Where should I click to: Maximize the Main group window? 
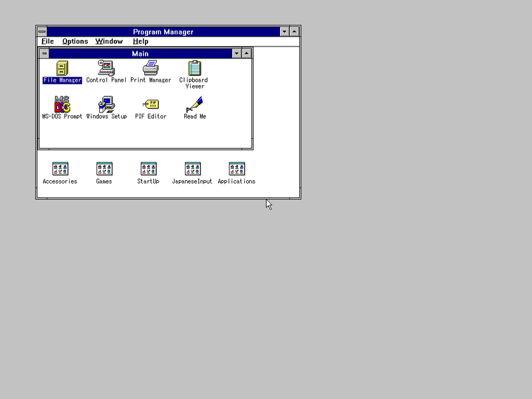tap(247, 53)
